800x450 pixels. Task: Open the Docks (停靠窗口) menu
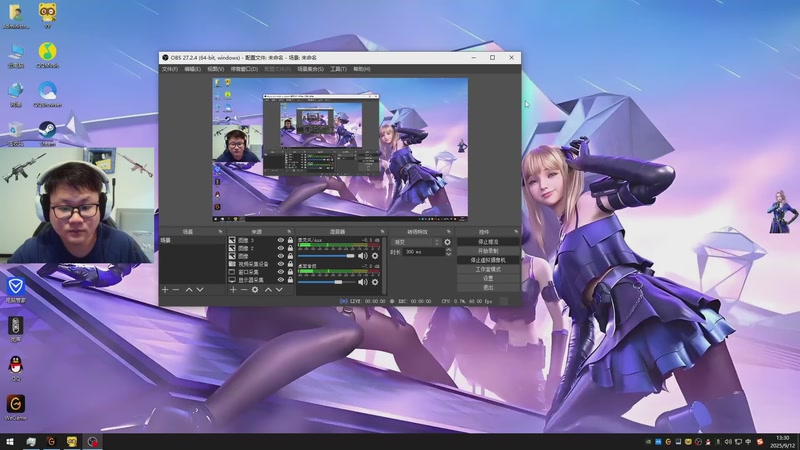[x=244, y=69]
